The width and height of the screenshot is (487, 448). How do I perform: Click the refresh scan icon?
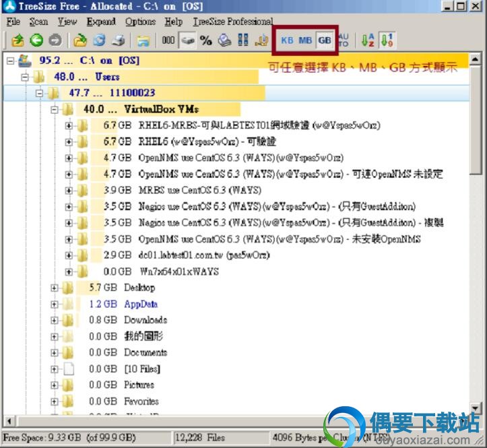click(x=100, y=40)
